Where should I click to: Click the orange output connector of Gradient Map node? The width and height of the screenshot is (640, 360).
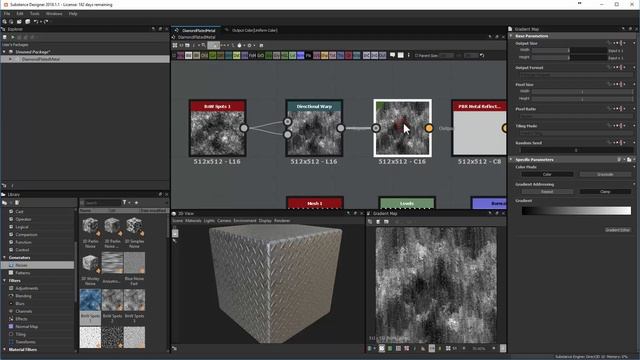pyautogui.click(x=429, y=128)
